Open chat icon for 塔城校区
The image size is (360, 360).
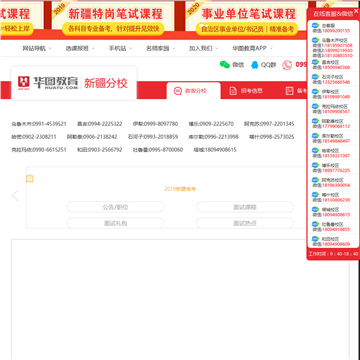click(315, 209)
